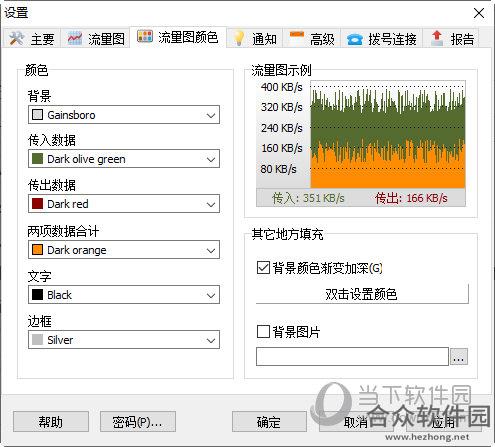Click the Gainsboro color swatch
Viewport: 495px width, 447px height.
point(37,115)
